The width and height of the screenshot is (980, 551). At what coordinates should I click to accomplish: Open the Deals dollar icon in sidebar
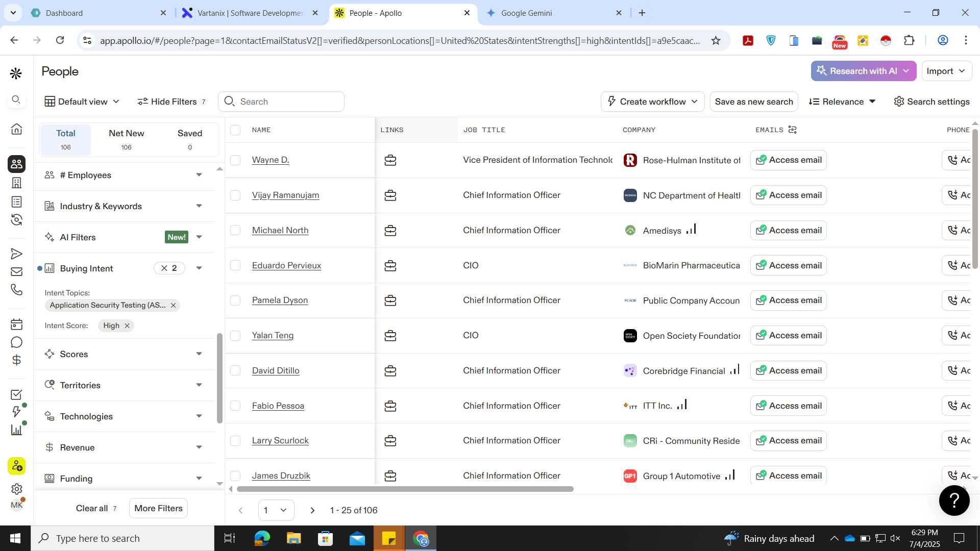pyautogui.click(x=16, y=360)
